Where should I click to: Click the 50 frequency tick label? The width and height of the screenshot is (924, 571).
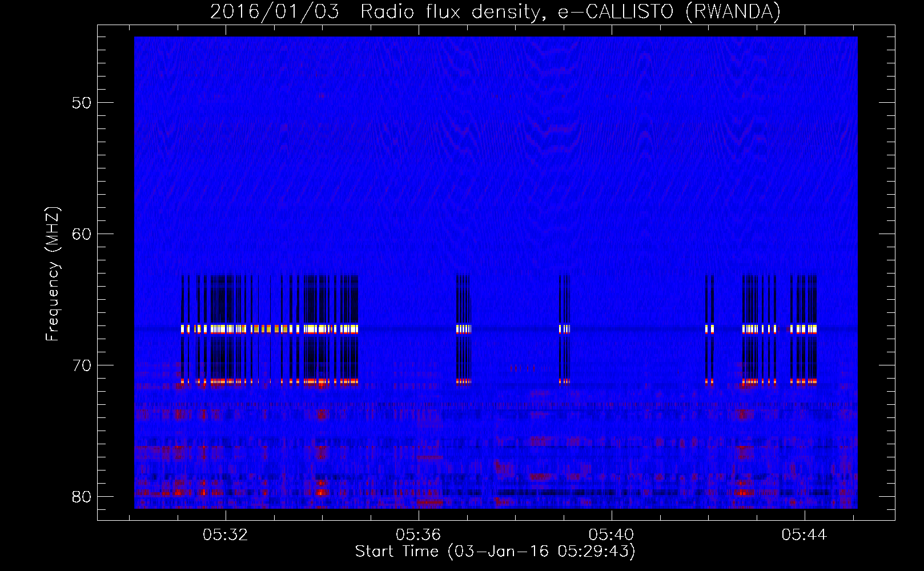82,103
